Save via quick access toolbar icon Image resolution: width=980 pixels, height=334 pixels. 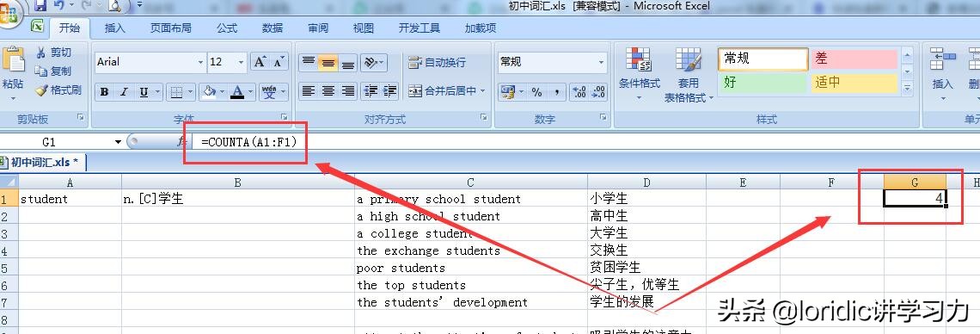40,6
